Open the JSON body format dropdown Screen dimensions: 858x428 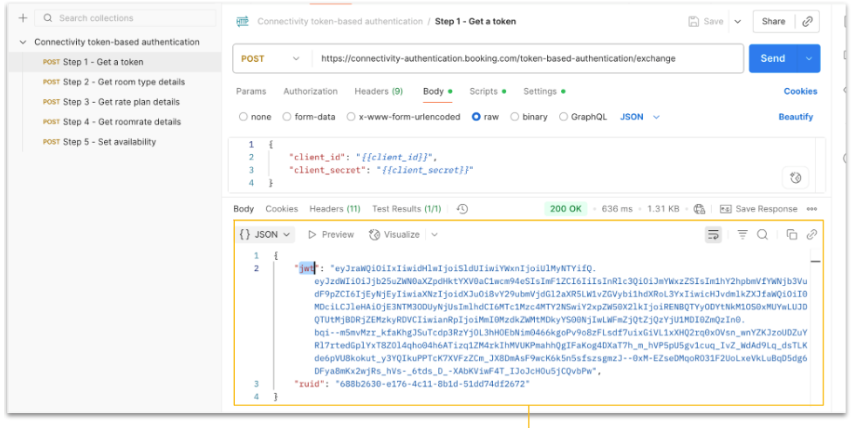638,117
